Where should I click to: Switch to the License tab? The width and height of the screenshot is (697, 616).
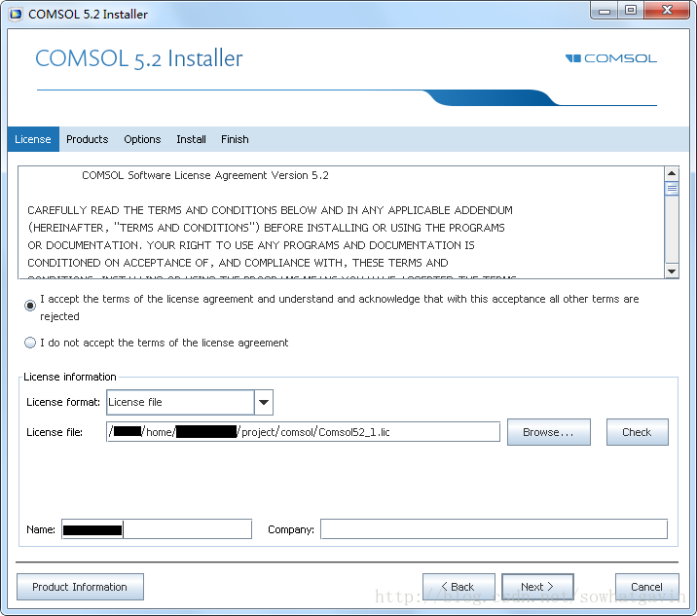pyautogui.click(x=33, y=139)
